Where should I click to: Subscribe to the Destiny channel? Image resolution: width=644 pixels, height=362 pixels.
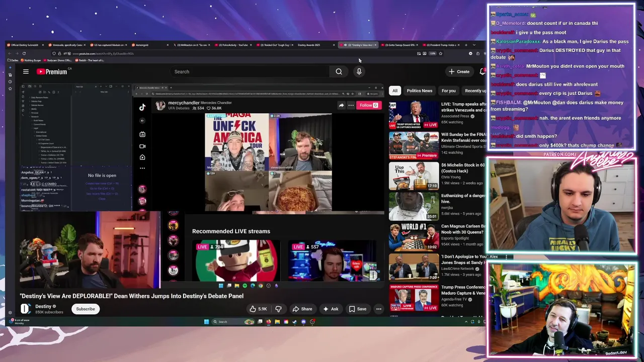point(86,309)
